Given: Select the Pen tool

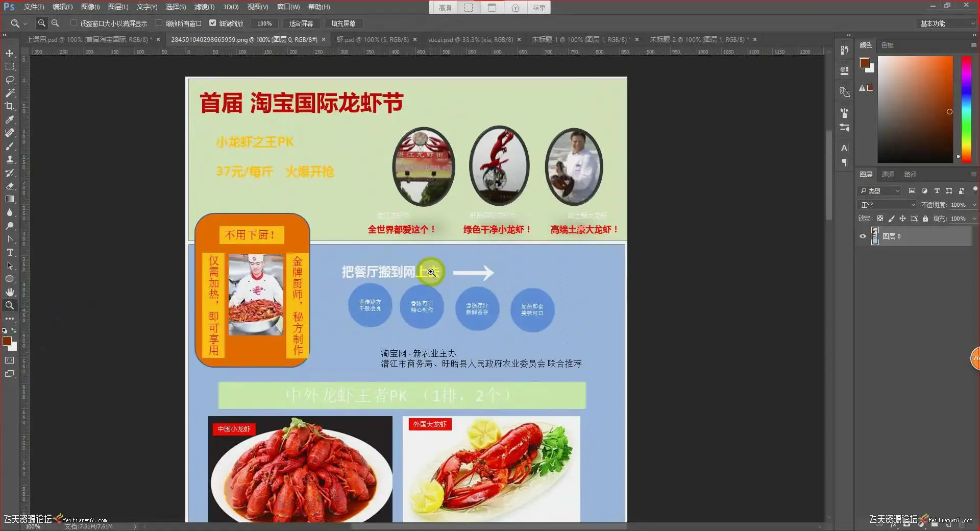Looking at the screenshot, I should point(10,239).
